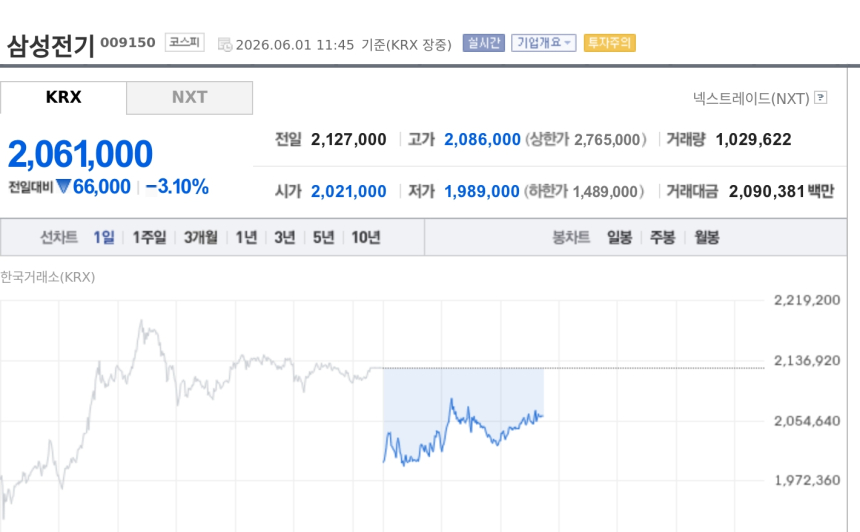Click the clock icon beside the date
The image size is (860, 532).
click(x=225, y=44)
